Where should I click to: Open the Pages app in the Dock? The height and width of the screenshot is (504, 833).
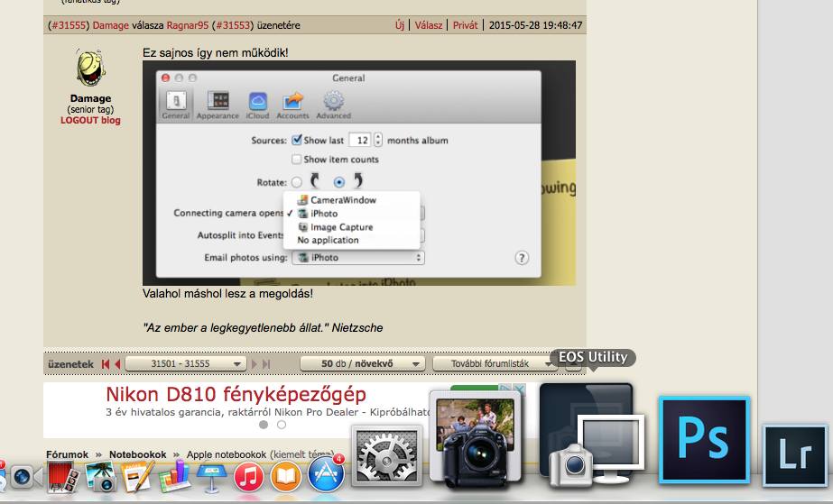point(137,476)
